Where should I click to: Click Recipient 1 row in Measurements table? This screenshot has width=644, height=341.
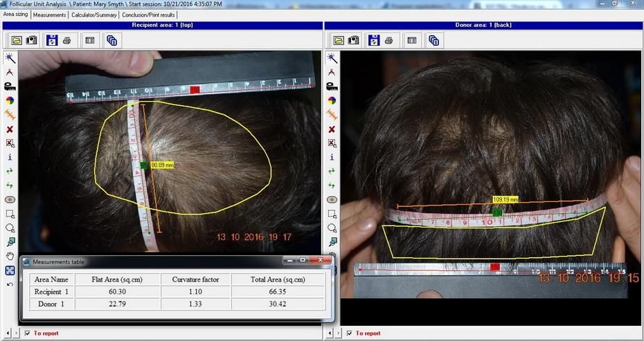point(53,291)
